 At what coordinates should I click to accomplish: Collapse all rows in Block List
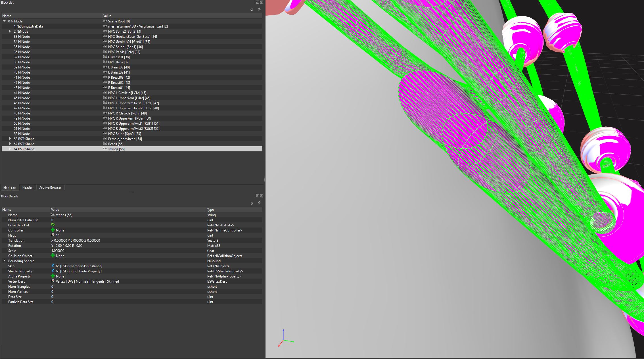pyautogui.click(x=259, y=9)
